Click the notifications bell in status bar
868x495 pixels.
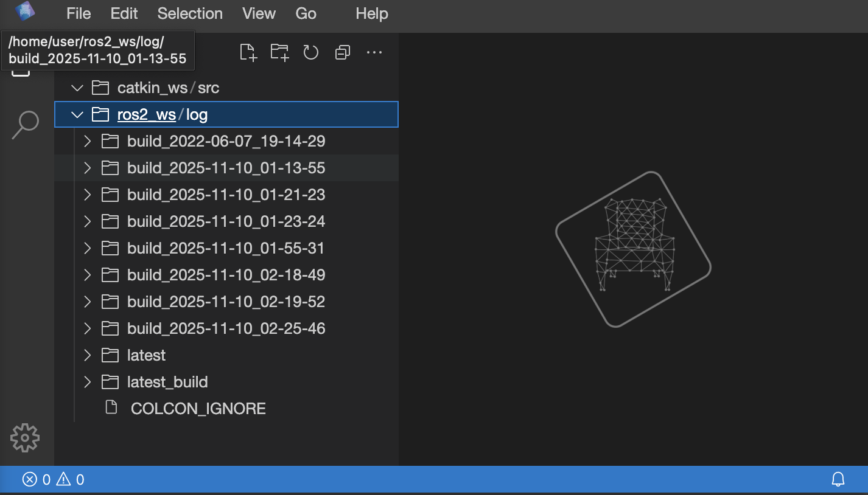[838, 480]
